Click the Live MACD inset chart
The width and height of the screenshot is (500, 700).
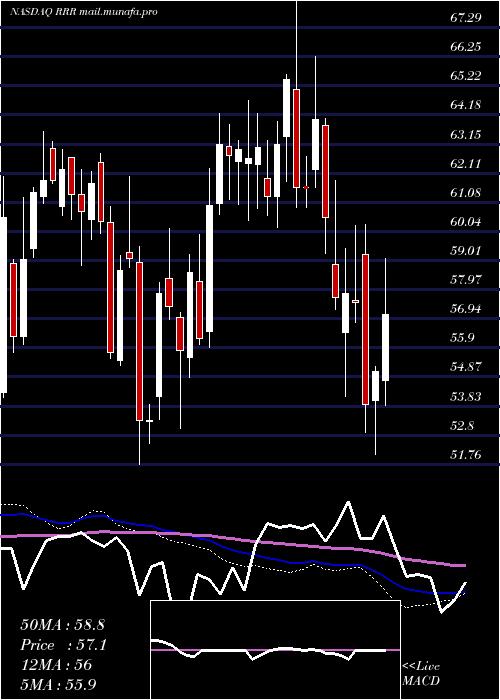tap(275, 650)
